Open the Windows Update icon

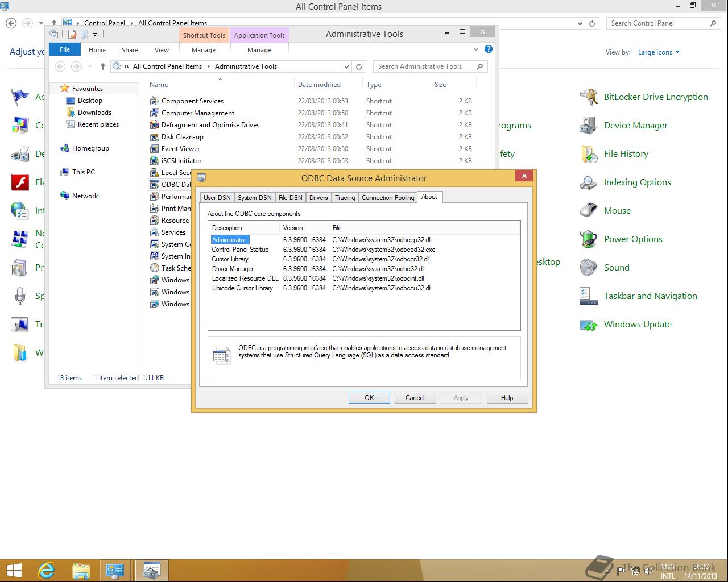[x=589, y=325]
